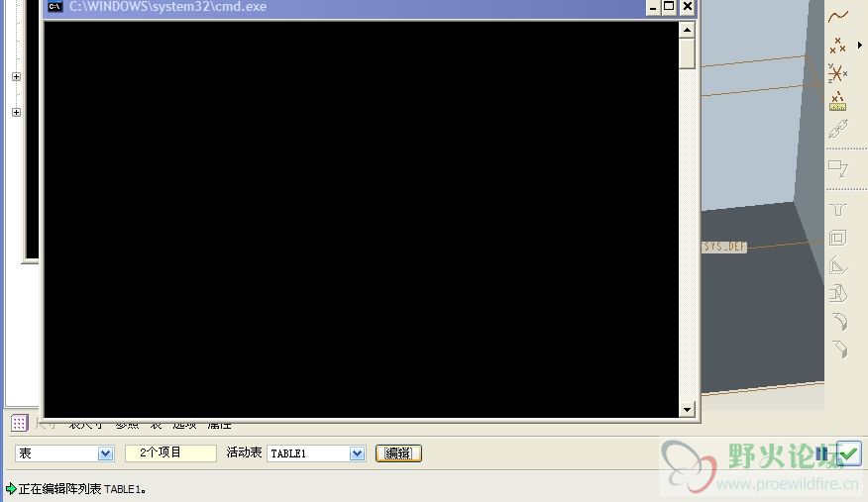Click cmd window scroll down arrow

click(x=687, y=410)
